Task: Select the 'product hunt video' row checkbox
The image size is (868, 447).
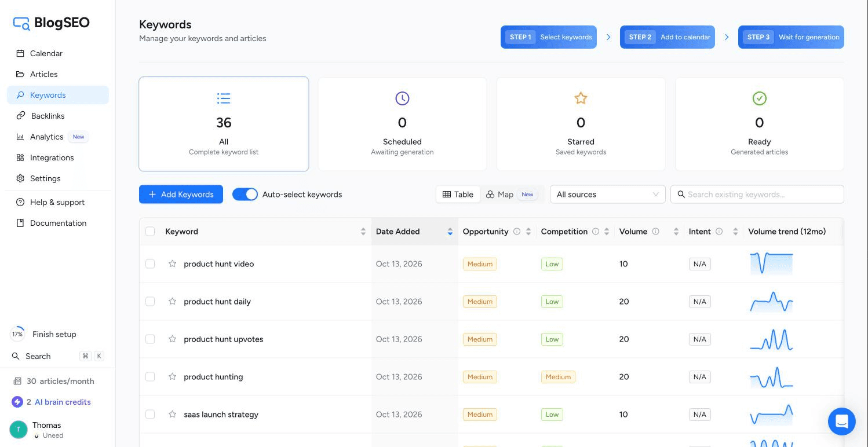Action: [x=150, y=264]
